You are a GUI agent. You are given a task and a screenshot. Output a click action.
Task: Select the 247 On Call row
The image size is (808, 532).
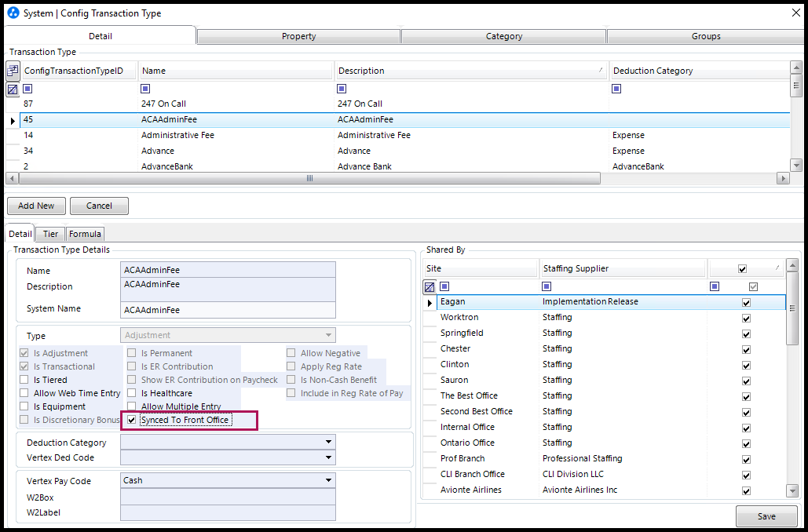(404, 104)
